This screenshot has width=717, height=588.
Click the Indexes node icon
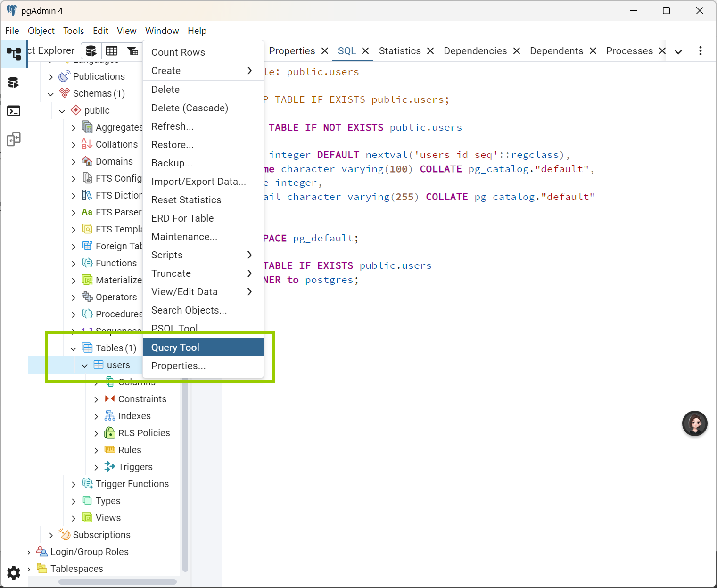pos(109,416)
